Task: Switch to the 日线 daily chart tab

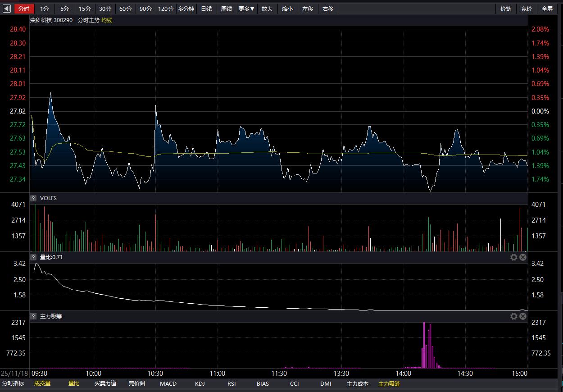Action: 206,9
